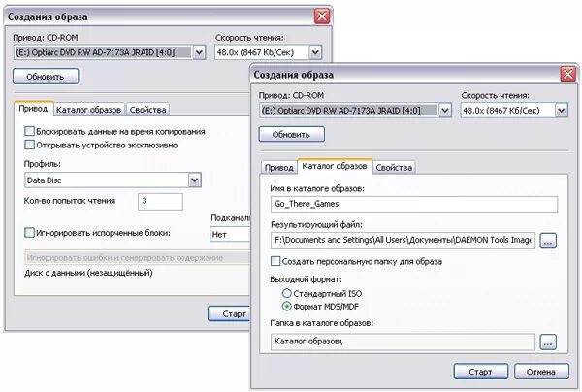Close the back Создания образа dialog

pos(322,16)
